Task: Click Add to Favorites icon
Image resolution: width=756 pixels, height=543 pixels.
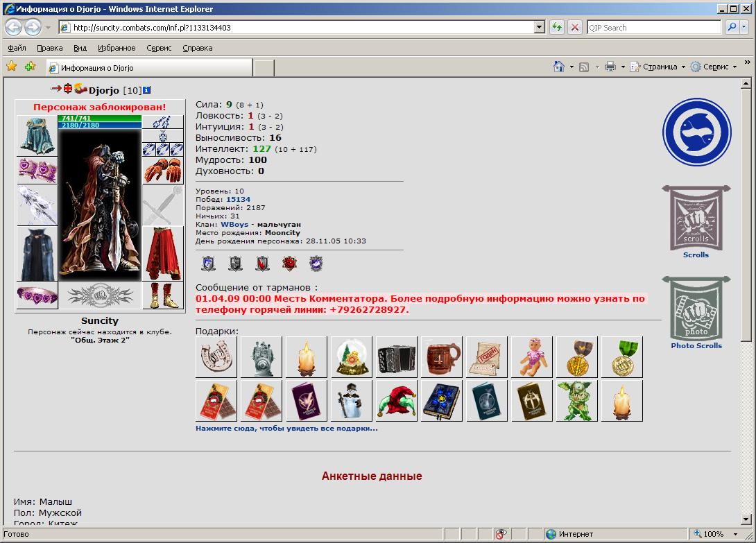Action: tap(30, 67)
